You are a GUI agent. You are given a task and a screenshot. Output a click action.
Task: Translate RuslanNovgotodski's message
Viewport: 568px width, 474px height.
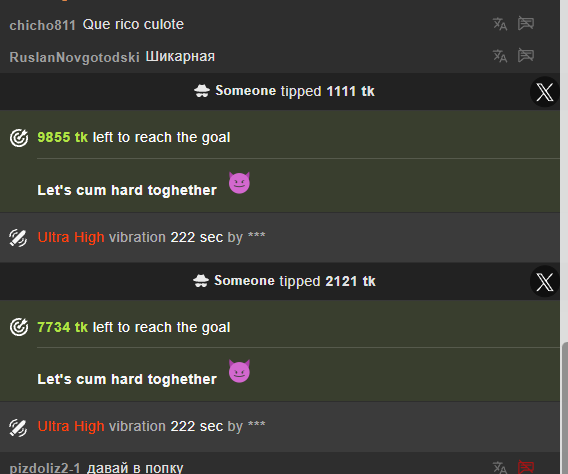(500, 56)
